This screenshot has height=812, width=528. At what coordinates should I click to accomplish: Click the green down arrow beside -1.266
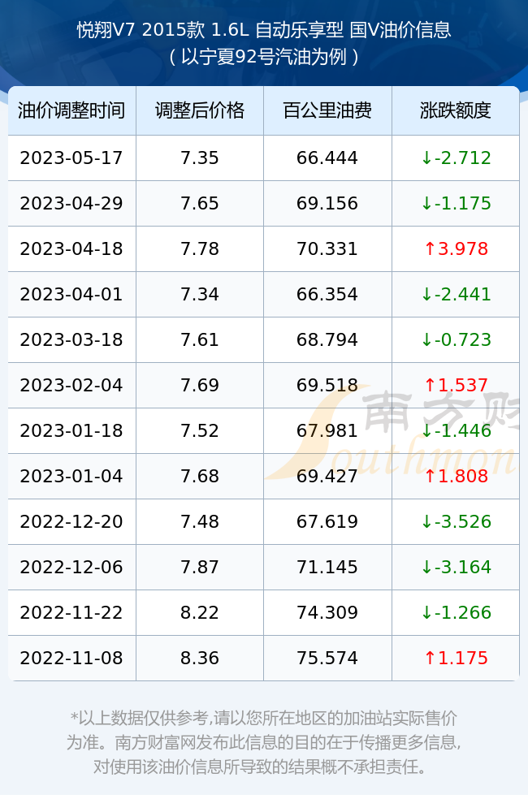426,612
